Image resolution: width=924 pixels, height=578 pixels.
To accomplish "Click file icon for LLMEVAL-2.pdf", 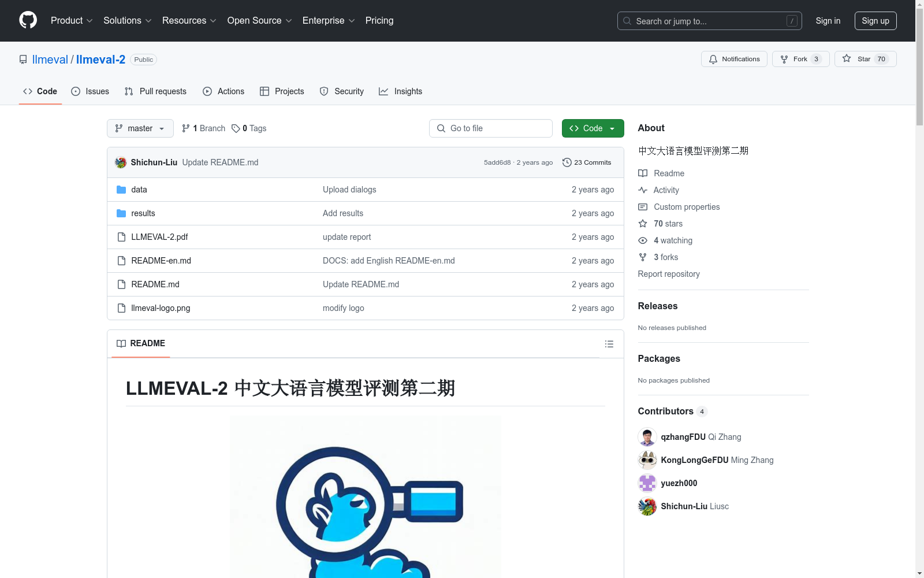I will pyautogui.click(x=121, y=237).
